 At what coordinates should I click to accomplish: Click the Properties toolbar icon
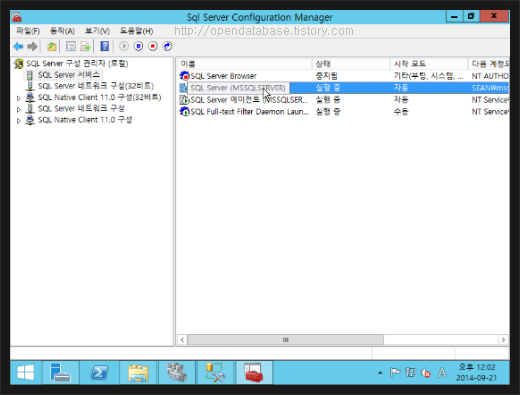71,46
